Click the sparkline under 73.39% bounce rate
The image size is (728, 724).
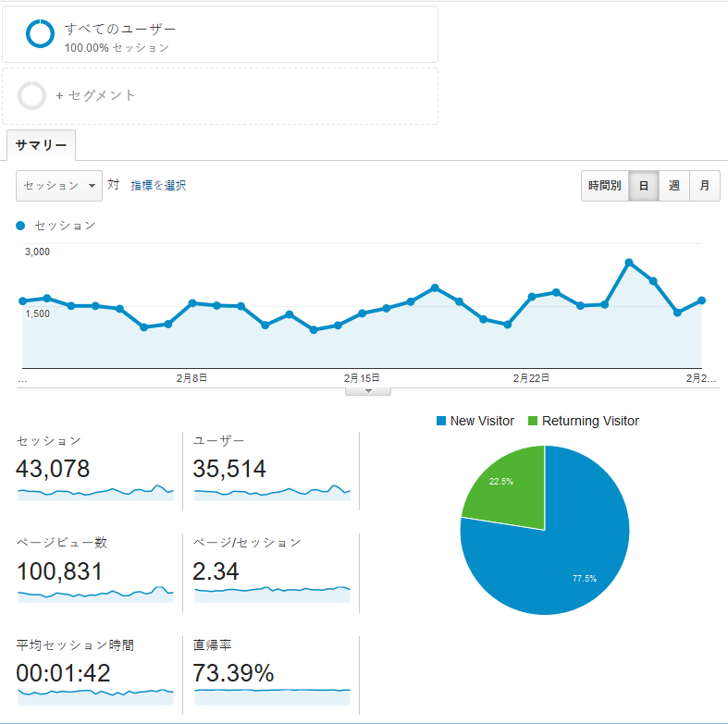(x=273, y=697)
